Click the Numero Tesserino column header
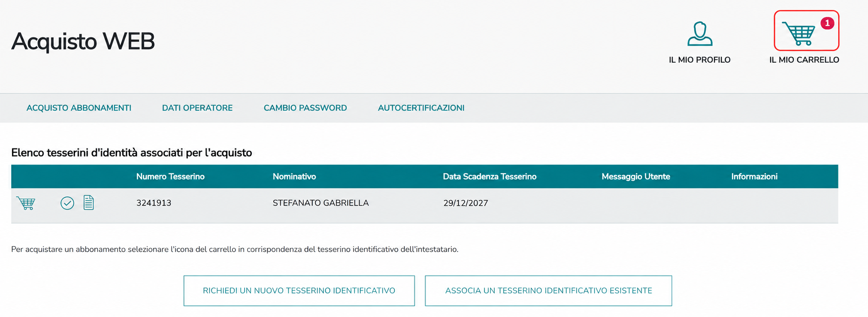This screenshot has height=317, width=868. click(x=170, y=177)
